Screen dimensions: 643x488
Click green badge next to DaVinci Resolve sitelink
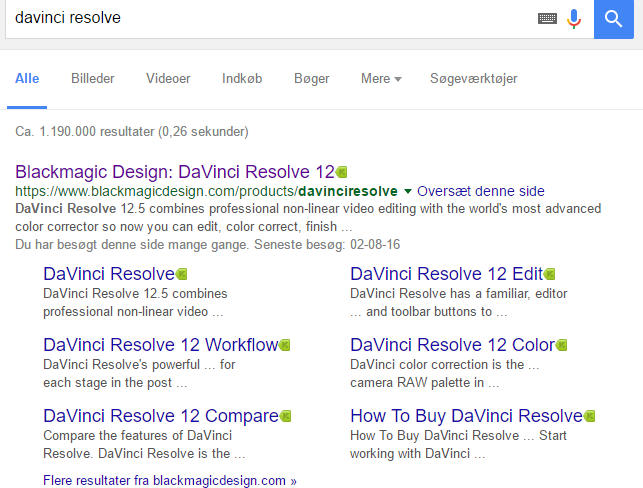pos(181,274)
